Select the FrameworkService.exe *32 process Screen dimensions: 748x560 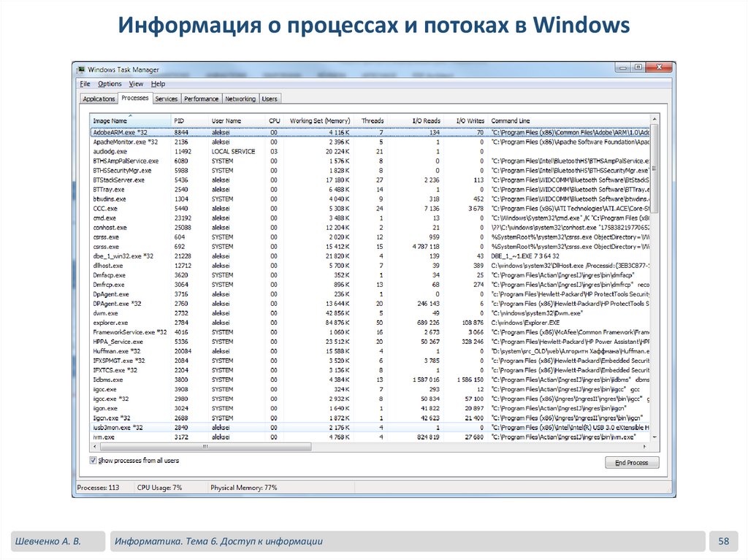[x=370, y=332]
